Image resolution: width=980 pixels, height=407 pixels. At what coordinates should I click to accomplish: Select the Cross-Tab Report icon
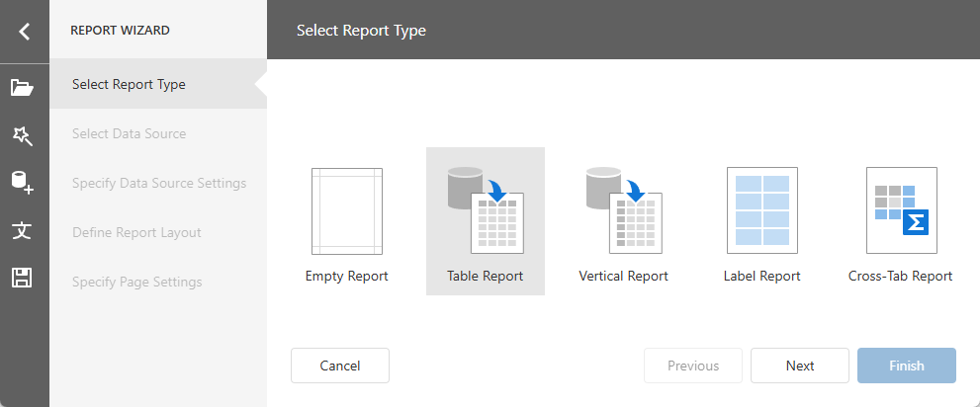pyautogui.click(x=901, y=210)
